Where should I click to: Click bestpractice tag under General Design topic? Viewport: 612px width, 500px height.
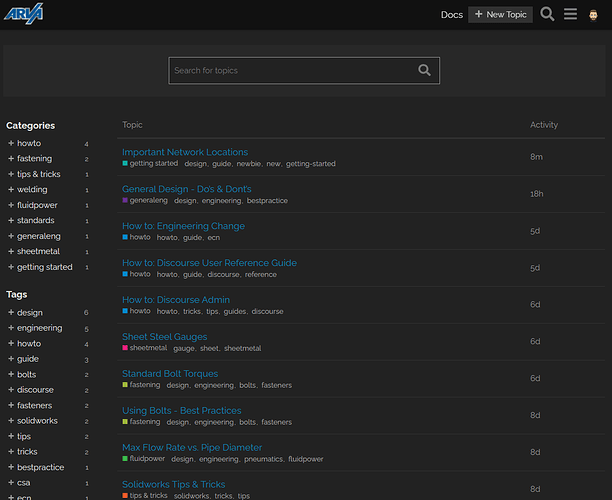pyautogui.click(x=267, y=201)
